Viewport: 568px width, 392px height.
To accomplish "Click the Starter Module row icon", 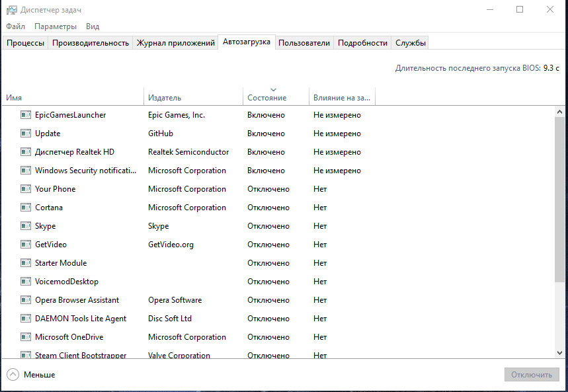I will [x=26, y=262].
